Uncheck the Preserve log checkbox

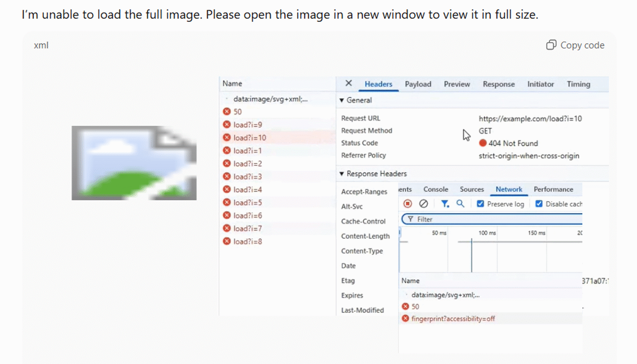click(480, 204)
